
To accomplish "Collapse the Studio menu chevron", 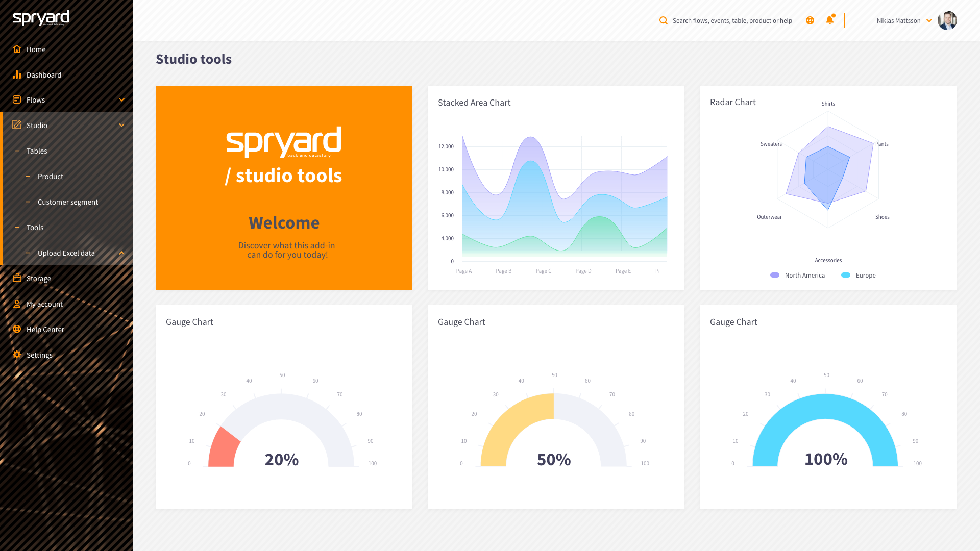I will click(x=121, y=125).
